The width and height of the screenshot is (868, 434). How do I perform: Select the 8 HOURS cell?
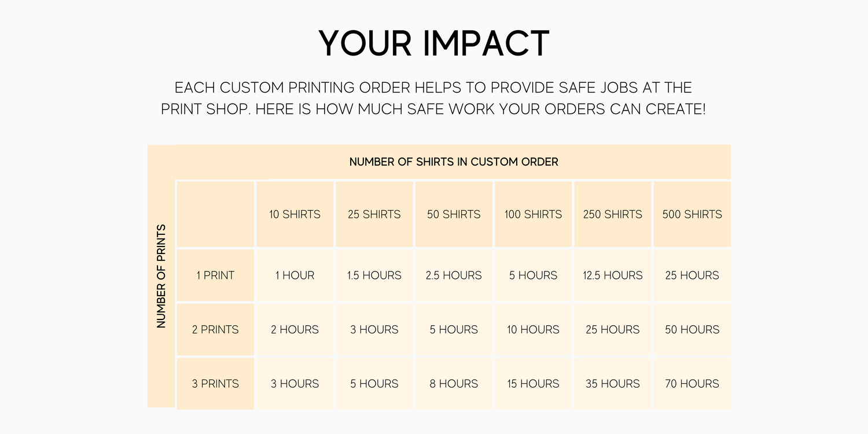454,384
